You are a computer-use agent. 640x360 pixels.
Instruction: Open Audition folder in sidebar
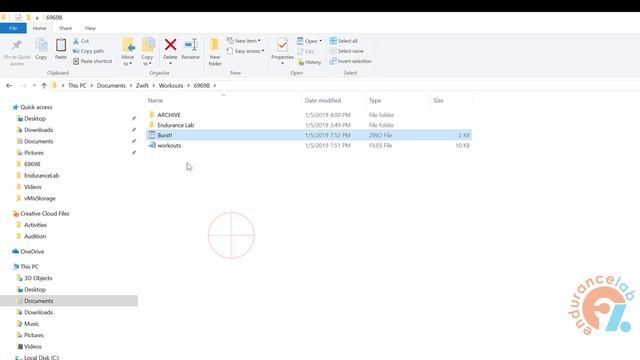[31, 236]
